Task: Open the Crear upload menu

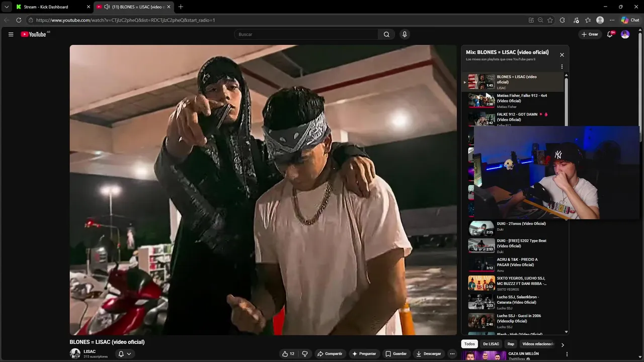Action: pyautogui.click(x=589, y=34)
